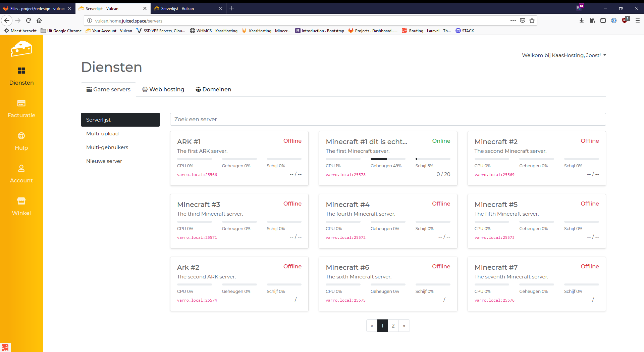Open the Facturatie billing section
This screenshot has width=644, height=352.
tap(21, 108)
